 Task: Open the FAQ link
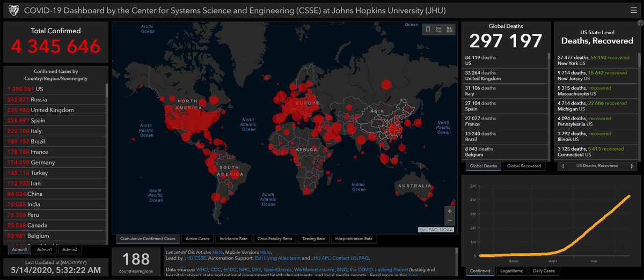(364, 258)
